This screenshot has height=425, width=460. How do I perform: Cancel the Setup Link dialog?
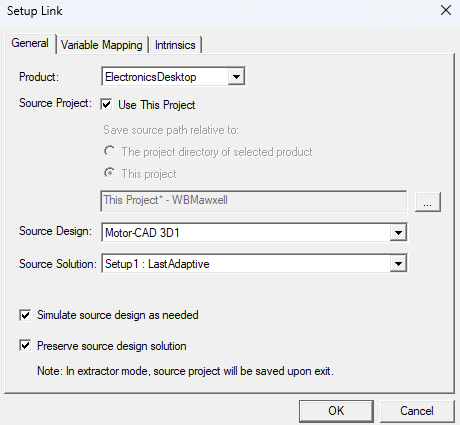[417, 411]
